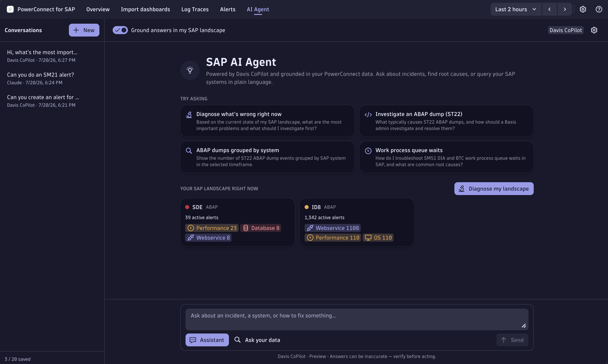Select Assistant mode
The width and height of the screenshot is (608, 364).
pyautogui.click(x=207, y=340)
